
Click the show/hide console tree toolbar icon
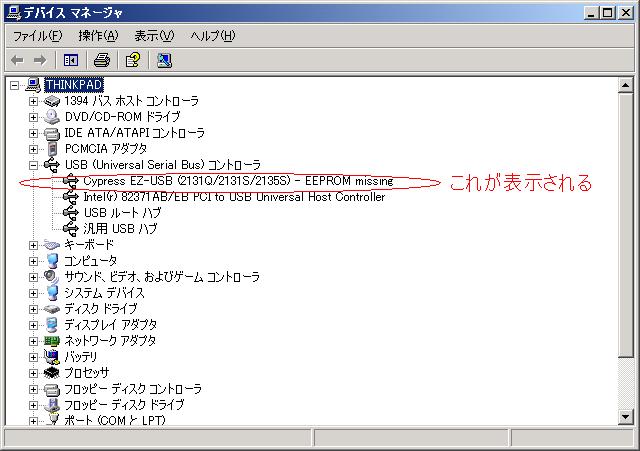tap(70, 60)
